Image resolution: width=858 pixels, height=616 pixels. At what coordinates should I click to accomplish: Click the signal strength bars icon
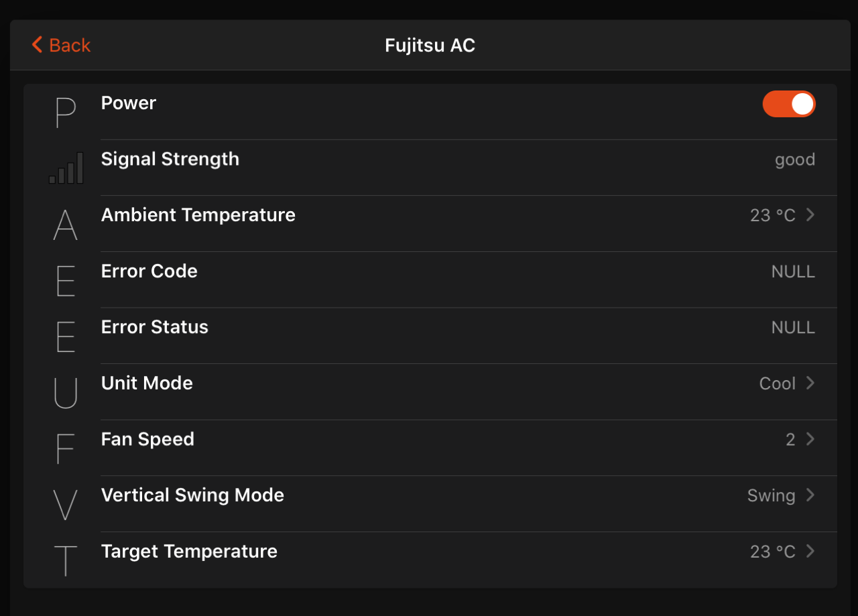click(66, 168)
